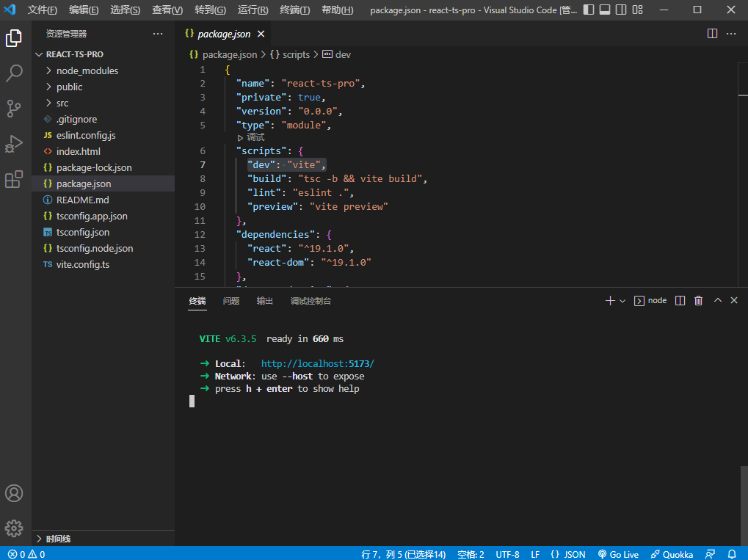Open the 查看(V) menu

point(167,10)
